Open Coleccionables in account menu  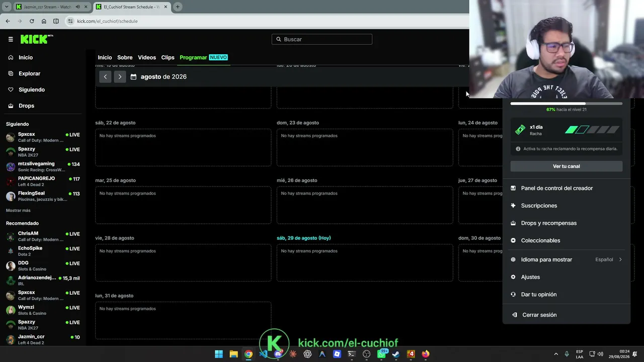tap(567, 240)
